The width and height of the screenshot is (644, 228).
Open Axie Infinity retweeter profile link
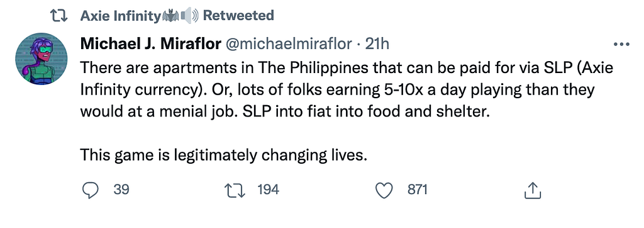click(121, 16)
